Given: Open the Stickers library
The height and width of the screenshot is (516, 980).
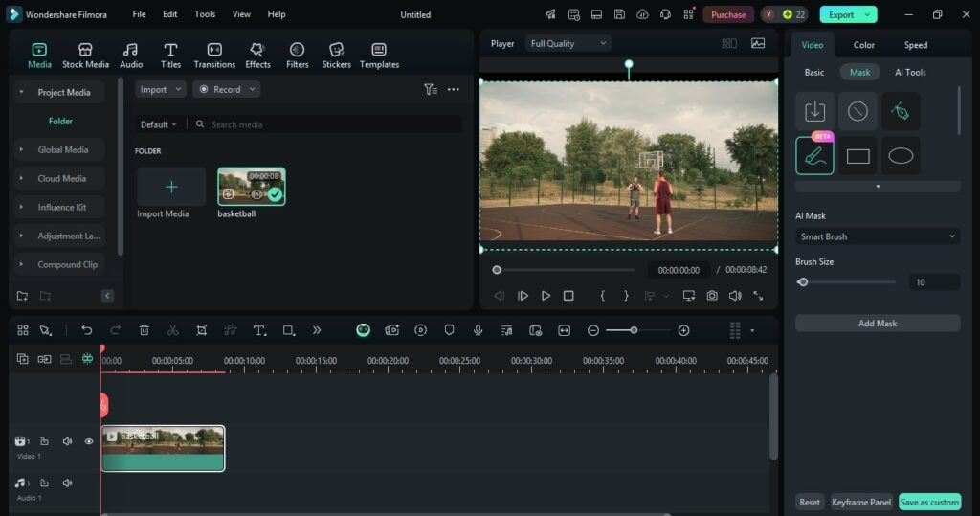Looking at the screenshot, I should [336, 55].
